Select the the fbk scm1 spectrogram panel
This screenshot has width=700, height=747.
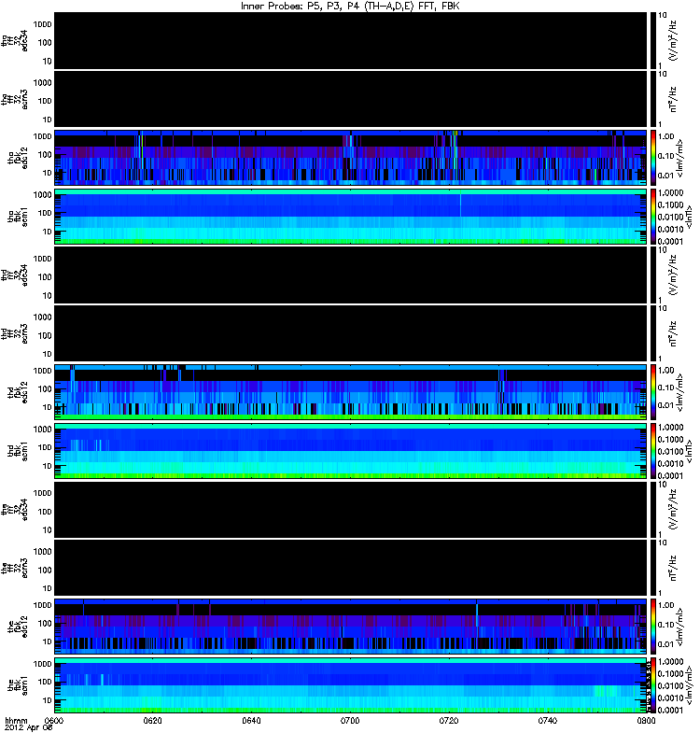(351, 685)
